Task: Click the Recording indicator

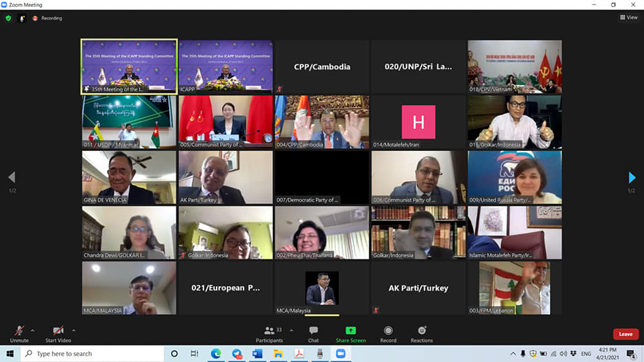Action: coord(47,18)
